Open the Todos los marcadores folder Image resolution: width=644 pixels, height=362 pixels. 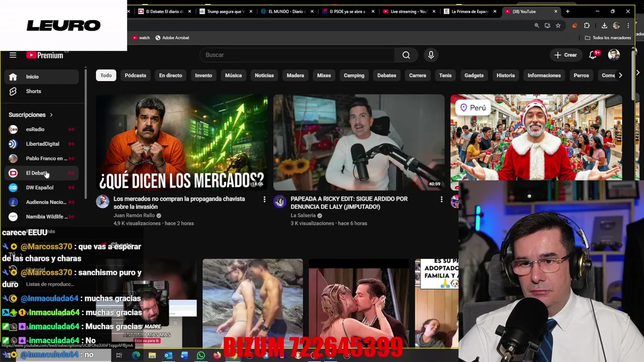(608, 38)
